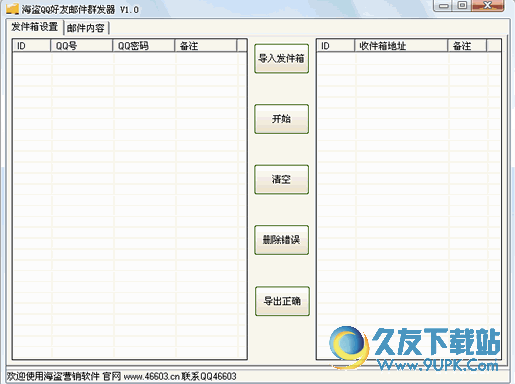Export valid entries with 导出正确
515x384 pixels.
[282, 301]
